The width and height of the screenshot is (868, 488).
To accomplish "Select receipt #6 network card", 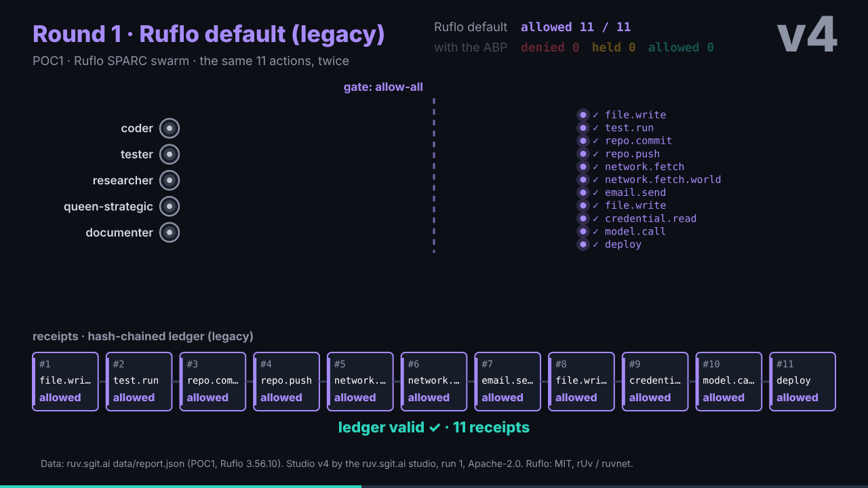I will tap(434, 382).
